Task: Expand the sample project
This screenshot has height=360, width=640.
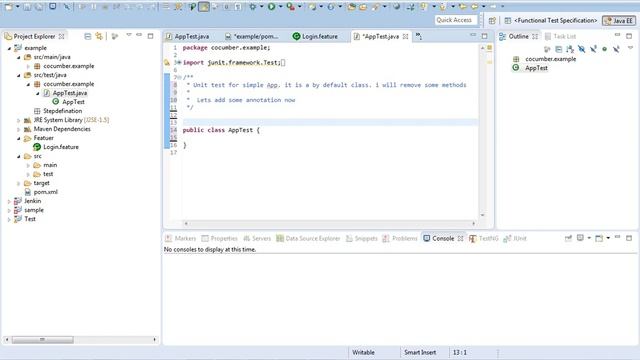Action: [9, 210]
